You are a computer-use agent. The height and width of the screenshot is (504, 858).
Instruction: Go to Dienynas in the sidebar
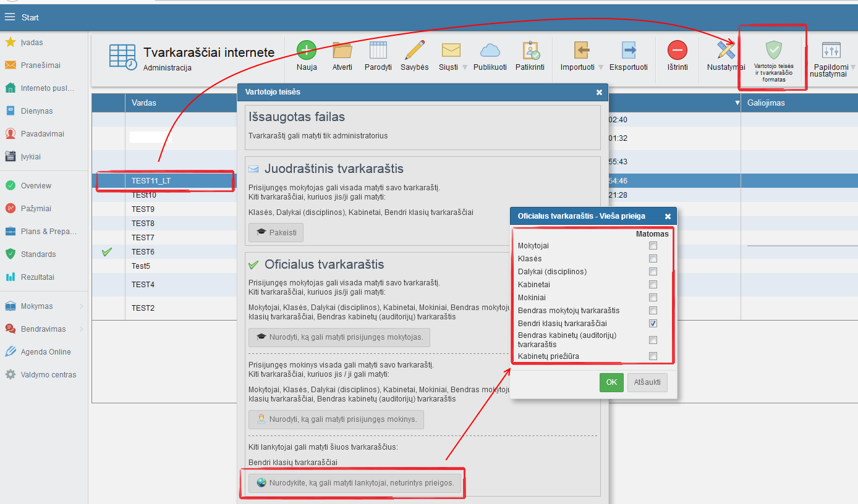point(36,111)
